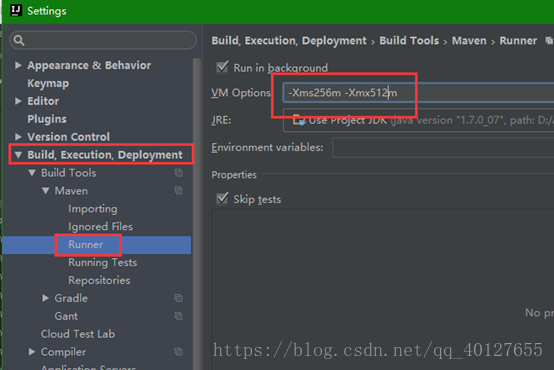The width and height of the screenshot is (554, 370).
Task: Collapse the Build Tools node
Action: [32, 173]
